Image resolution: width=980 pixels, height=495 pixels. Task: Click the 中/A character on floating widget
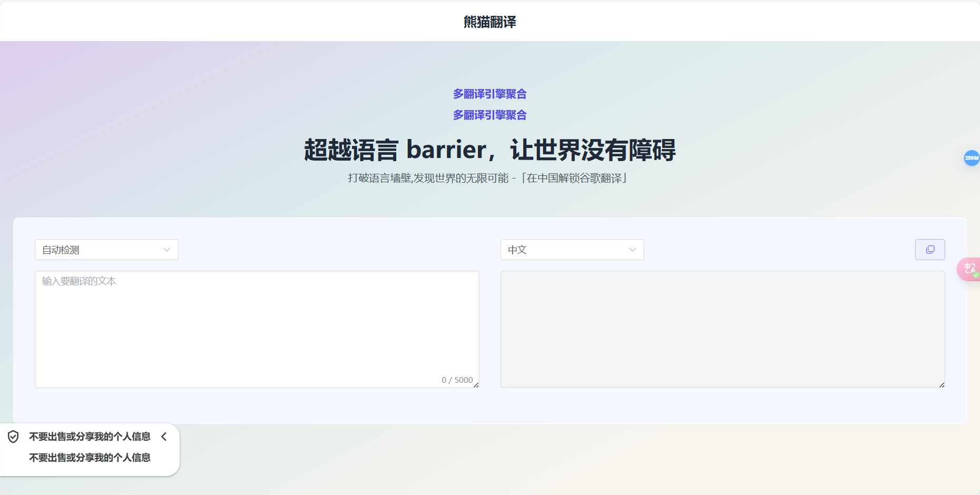[x=968, y=268]
